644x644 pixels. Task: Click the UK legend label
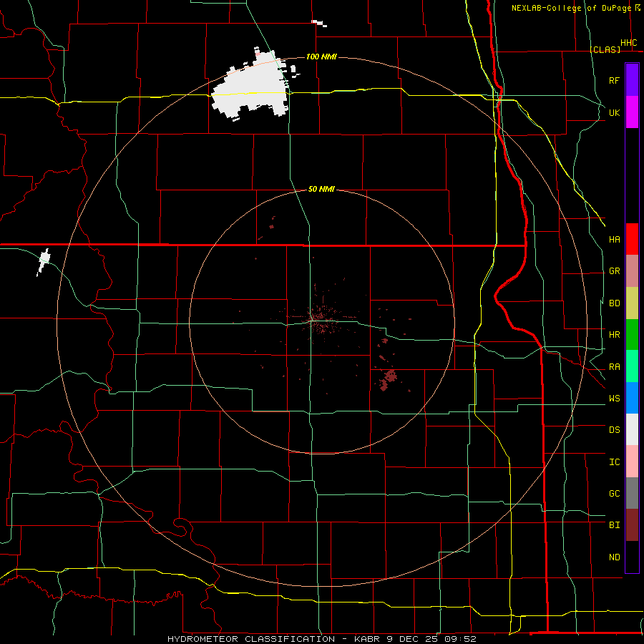[x=614, y=112]
